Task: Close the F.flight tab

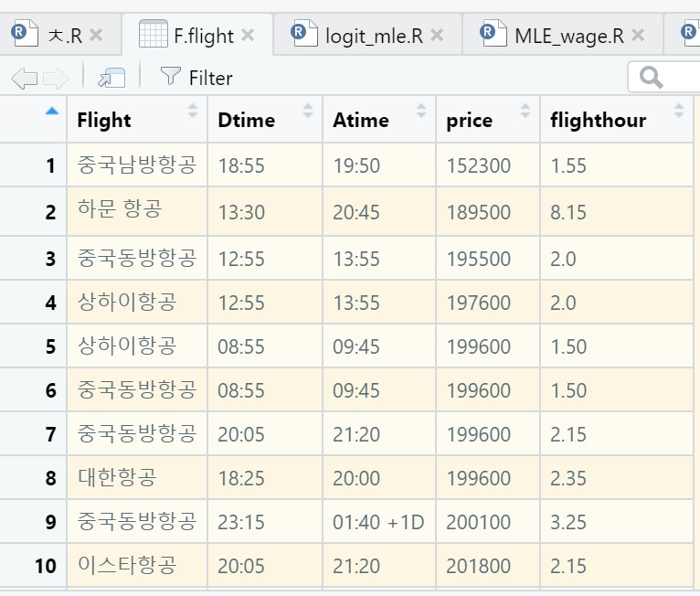Action: pyautogui.click(x=248, y=35)
